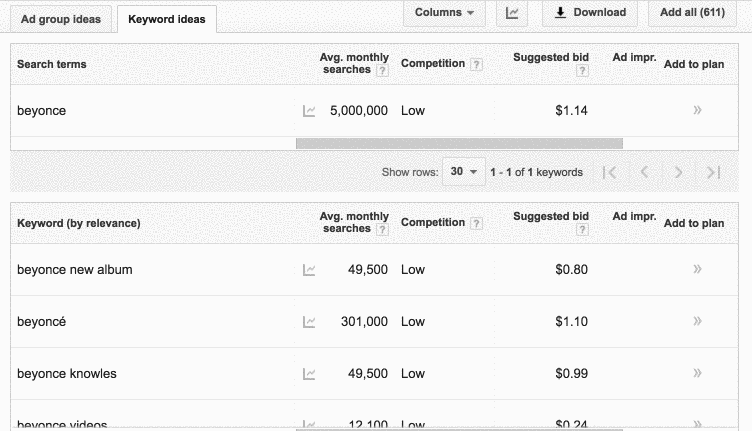This screenshot has height=431, width=752.
Task: Open help for Competition in Search terms table
Action: pyautogui.click(x=476, y=64)
